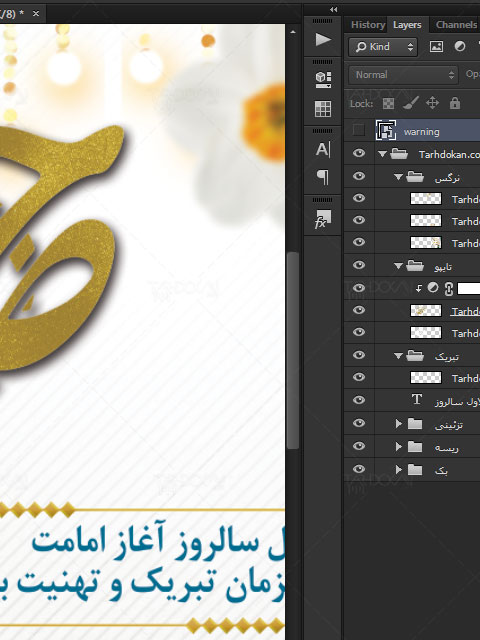Click the lock all padlock icon
Viewport: 480px width, 640px height.
pyautogui.click(x=455, y=103)
